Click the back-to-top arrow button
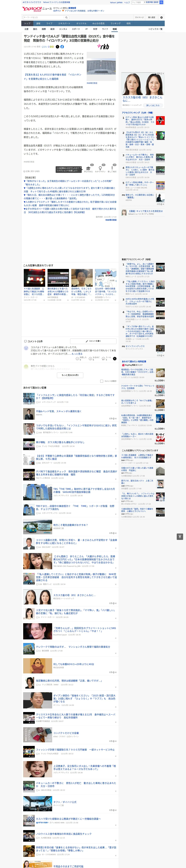 pyautogui.click(x=180, y=537)
